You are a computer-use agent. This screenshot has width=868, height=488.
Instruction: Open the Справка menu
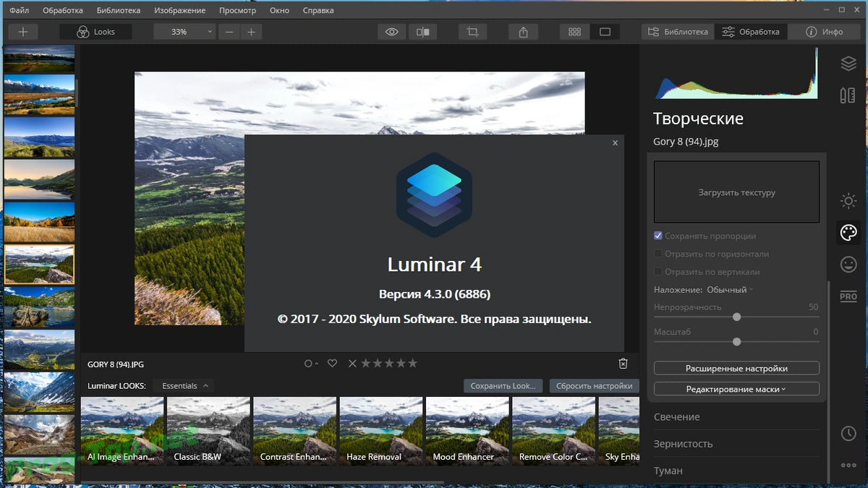click(318, 11)
